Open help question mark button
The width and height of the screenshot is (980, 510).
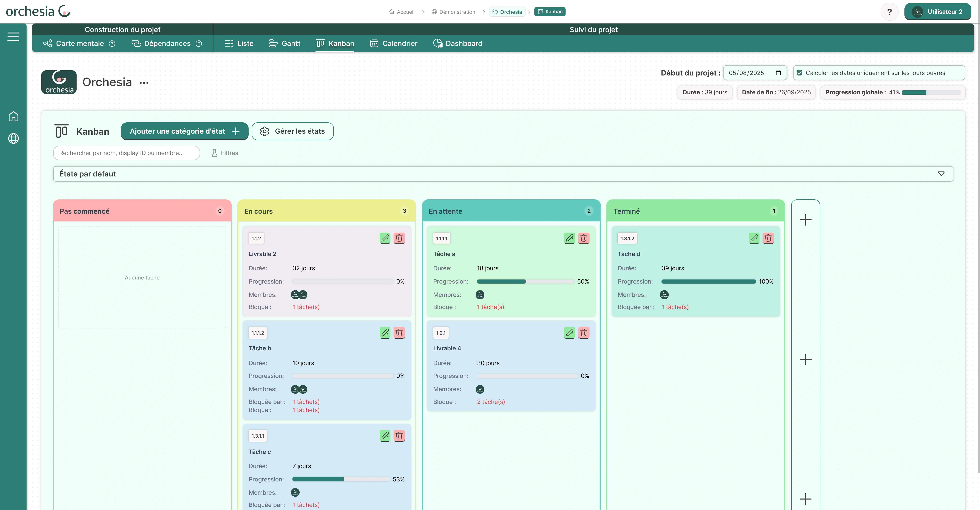point(889,12)
